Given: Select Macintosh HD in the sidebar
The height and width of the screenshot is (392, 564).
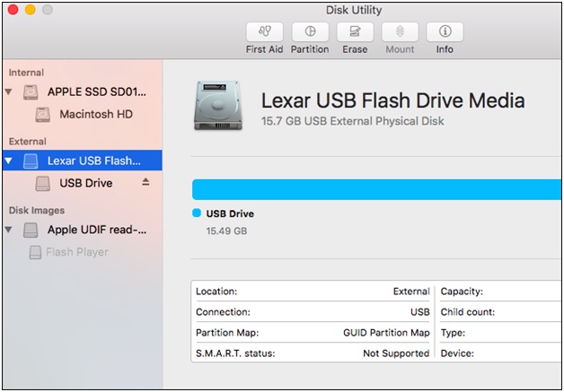Looking at the screenshot, I should (96, 115).
